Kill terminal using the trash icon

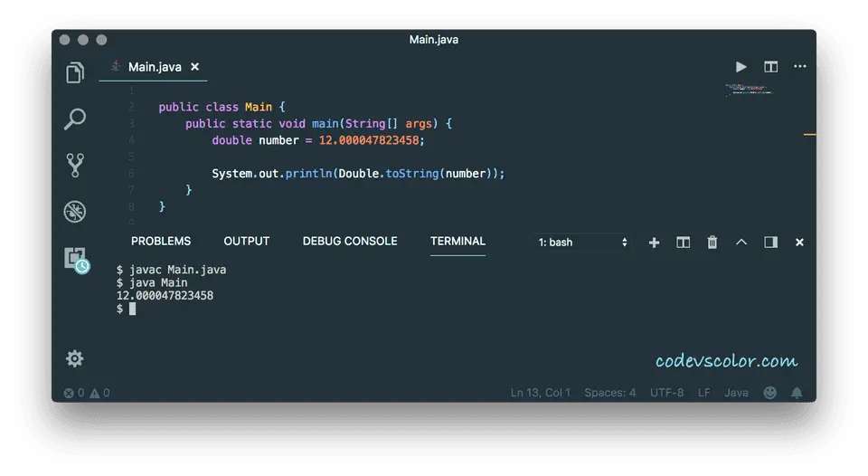tap(712, 243)
